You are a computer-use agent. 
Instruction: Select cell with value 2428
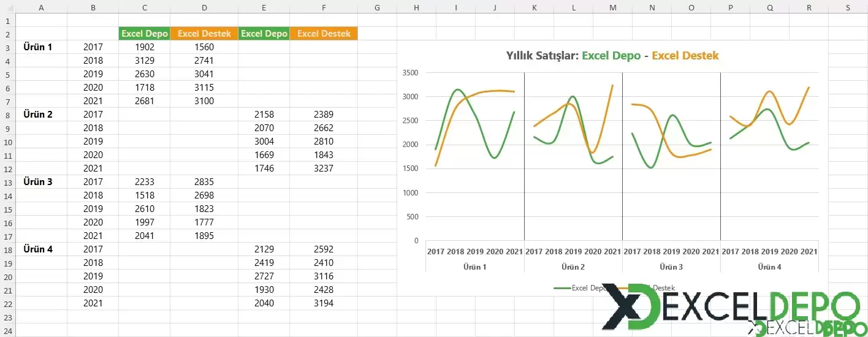click(324, 290)
